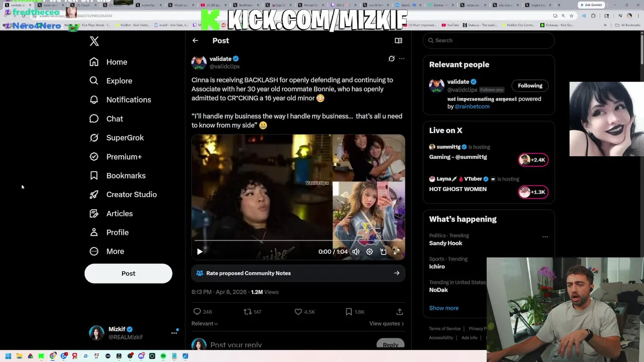
Task: Open @validclipx handle on the post
Action: point(224,66)
